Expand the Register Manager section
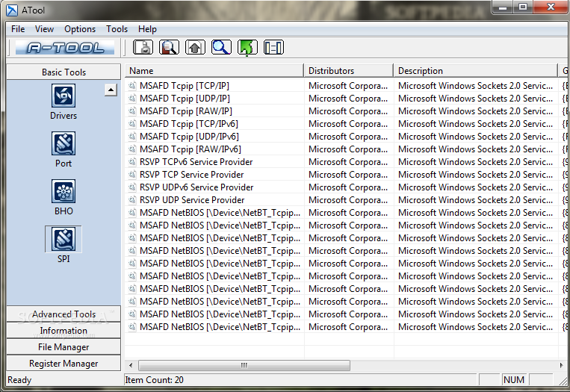Viewport: 570px width, 392px height. point(63,364)
